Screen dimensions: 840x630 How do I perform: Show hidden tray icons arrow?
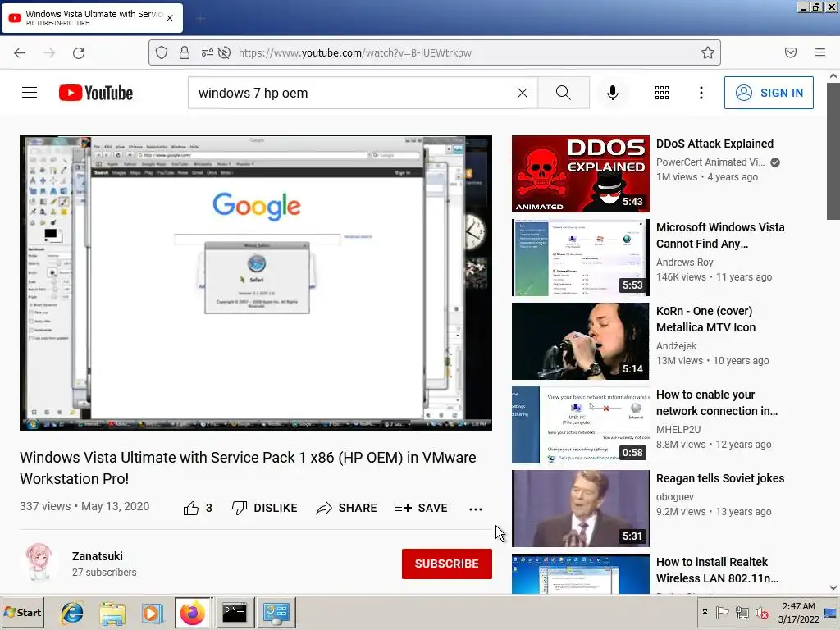705,612
